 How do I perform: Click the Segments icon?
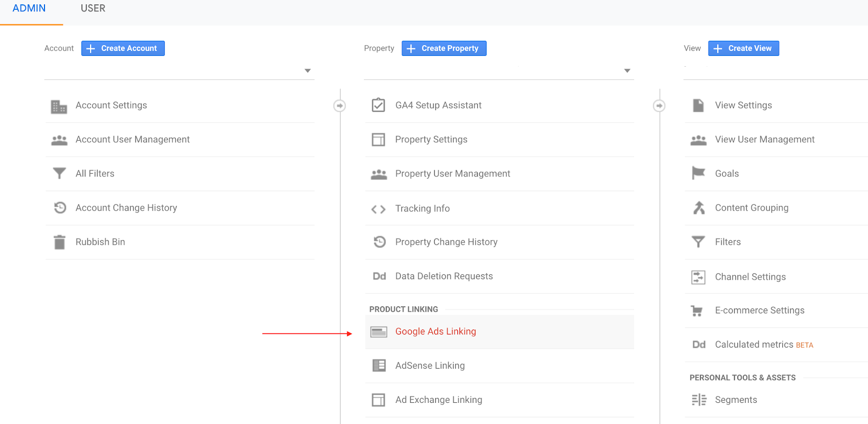699,400
